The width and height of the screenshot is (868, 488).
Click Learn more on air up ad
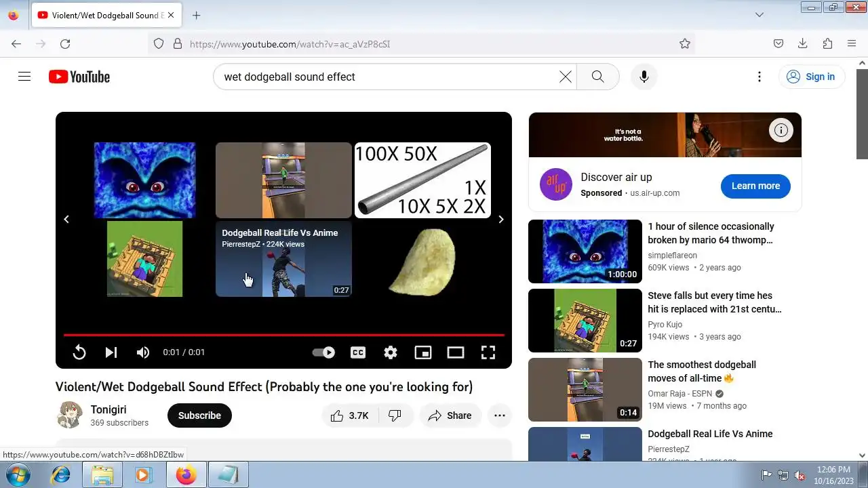tap(755, 186)
